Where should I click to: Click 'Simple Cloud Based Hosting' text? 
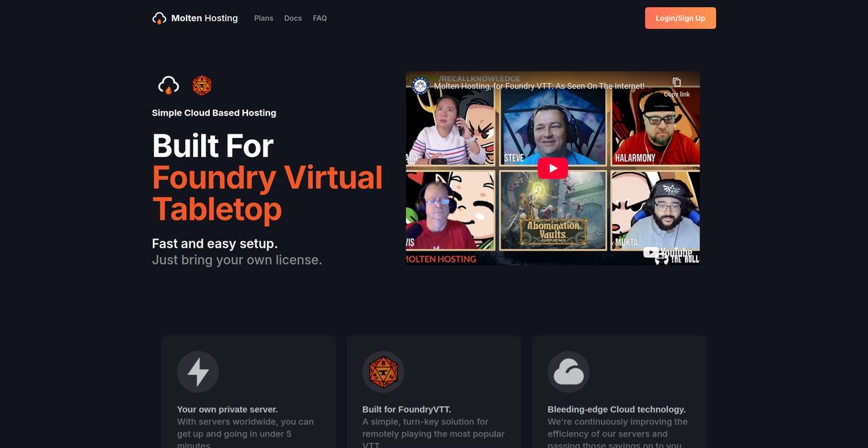[x=214, y=113]
